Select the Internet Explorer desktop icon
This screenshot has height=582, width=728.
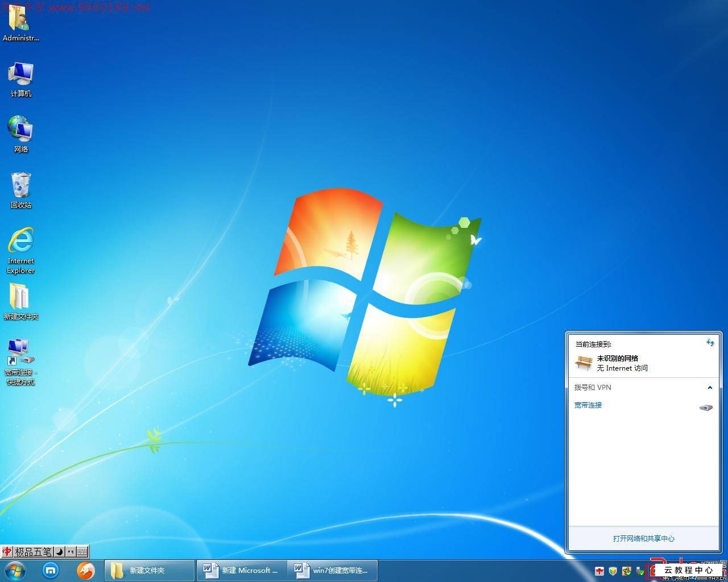[20, 251]
